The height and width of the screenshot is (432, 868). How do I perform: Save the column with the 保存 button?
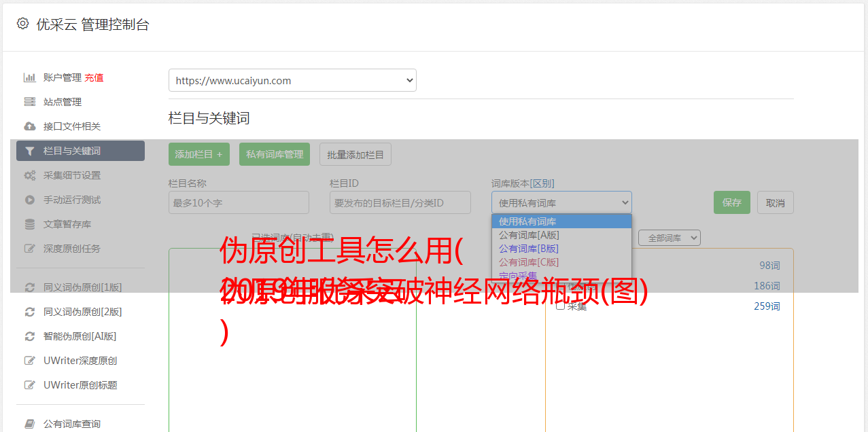click(732, 202)
